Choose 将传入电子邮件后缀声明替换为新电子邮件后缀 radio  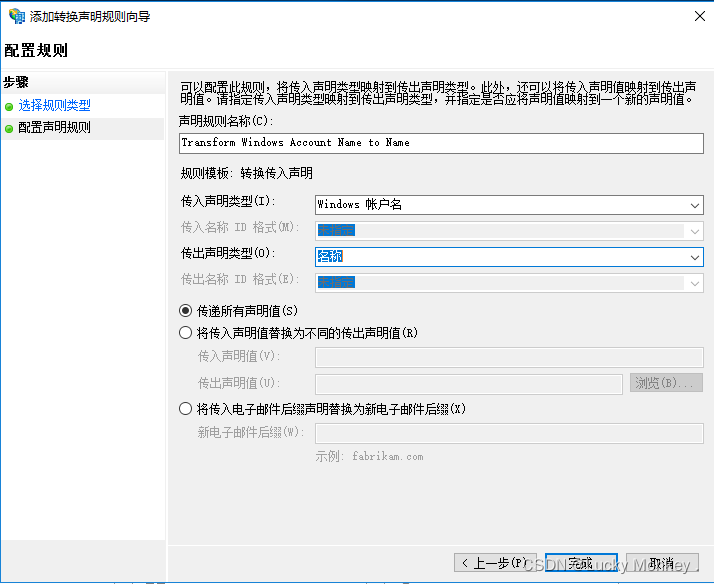coord(185,409)
